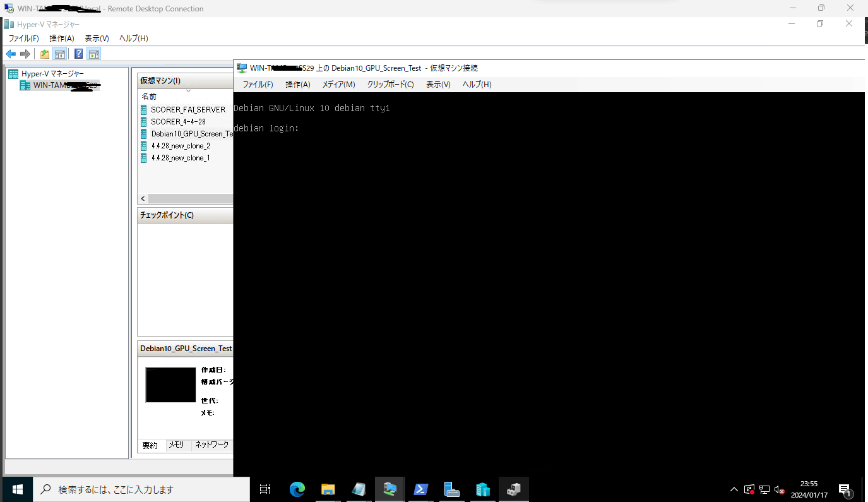Open PowerShell from the taskbar

click(420, 489)
